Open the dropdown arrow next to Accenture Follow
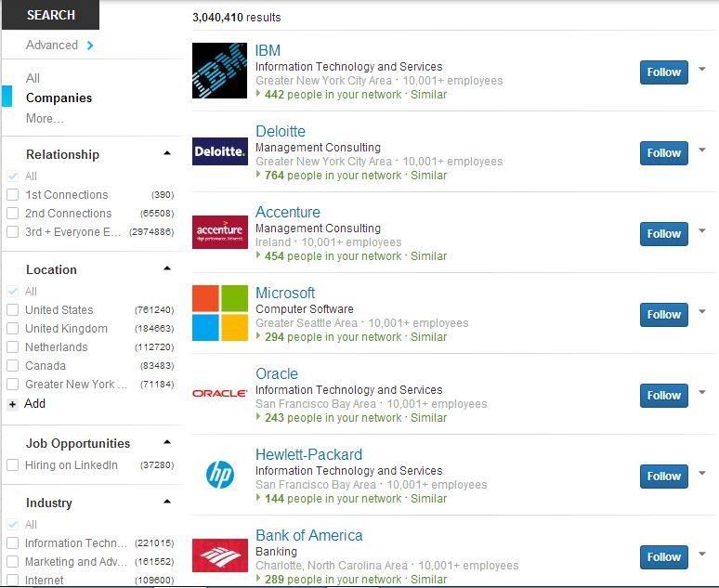Viewport: 719px width, 588px height. click(702, 230)
